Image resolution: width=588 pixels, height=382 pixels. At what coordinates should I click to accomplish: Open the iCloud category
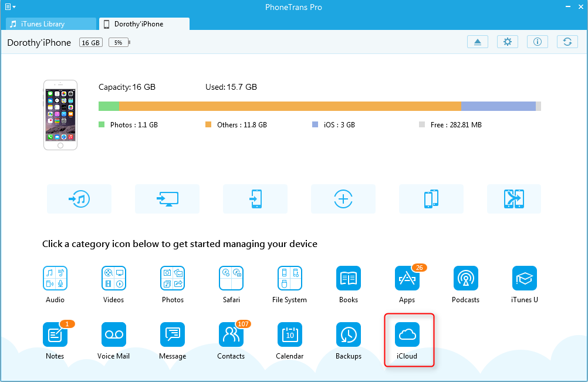click(x=407, y=334)
